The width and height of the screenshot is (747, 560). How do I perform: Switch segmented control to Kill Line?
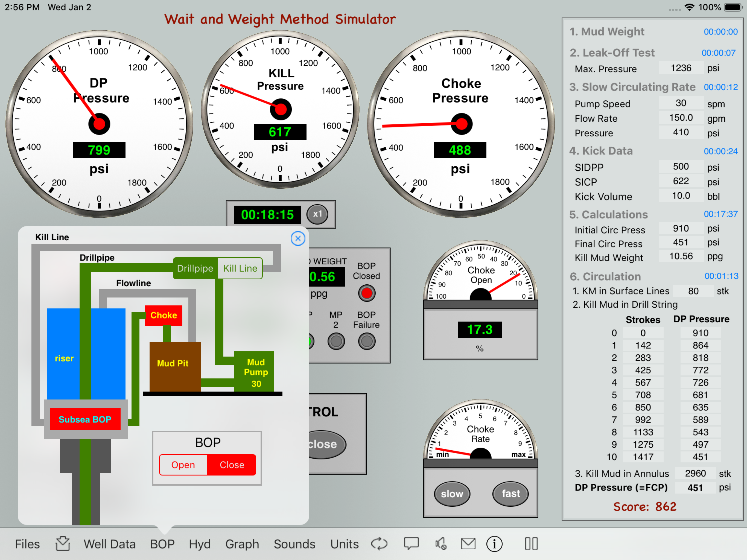pos(240,268)
